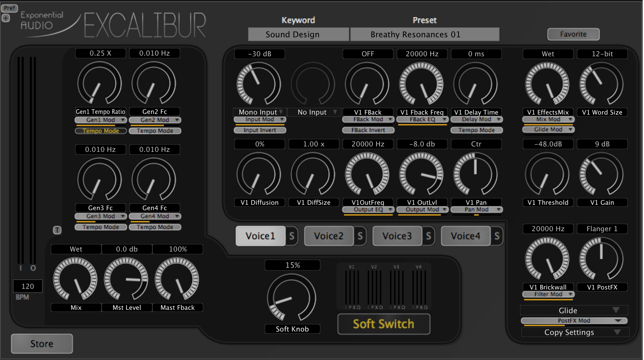Open the Copy Settings dropdown

click(x=575, y=332)
